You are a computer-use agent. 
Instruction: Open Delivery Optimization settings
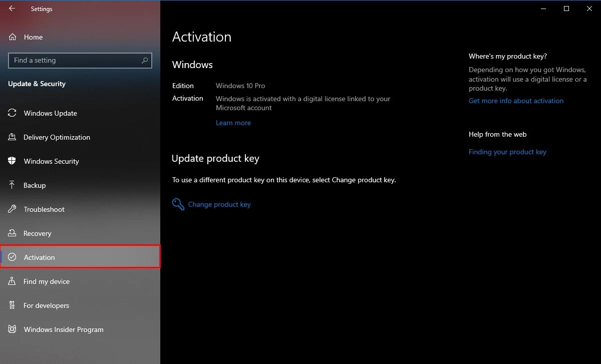coord(80,137)
